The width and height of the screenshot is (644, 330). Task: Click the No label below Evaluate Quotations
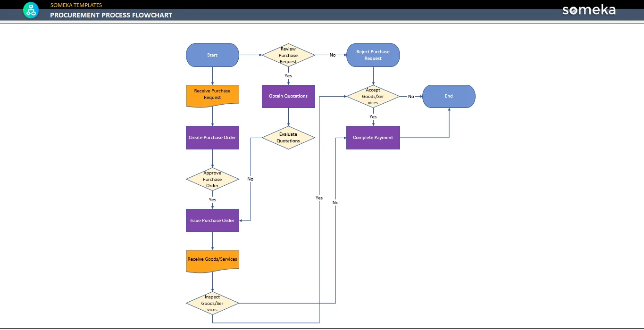coord(250,179)
